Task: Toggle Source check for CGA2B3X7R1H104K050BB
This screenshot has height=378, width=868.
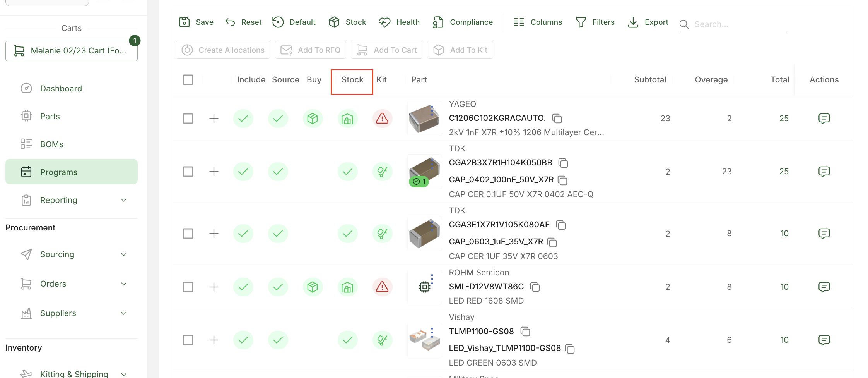Action: point(278,172)
